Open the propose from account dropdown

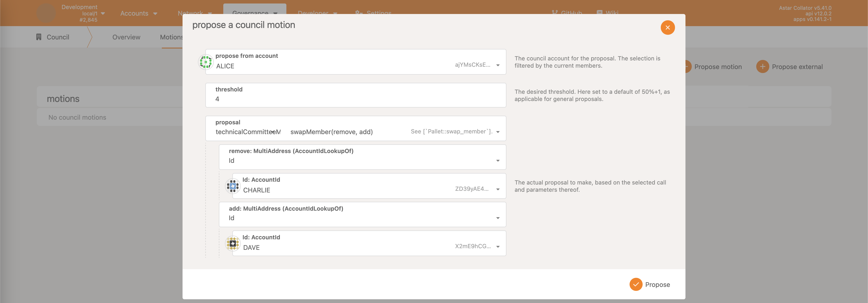pos(498,66)
